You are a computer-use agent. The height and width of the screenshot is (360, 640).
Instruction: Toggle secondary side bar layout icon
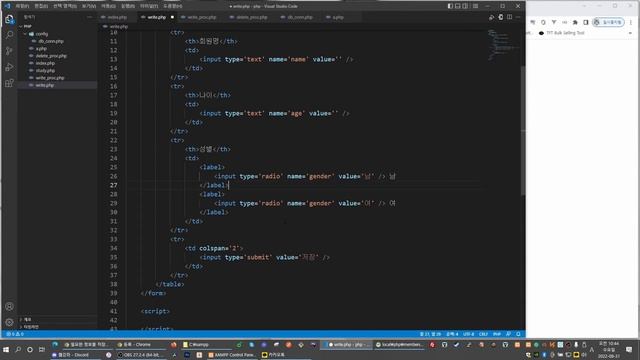pos(465,6)
